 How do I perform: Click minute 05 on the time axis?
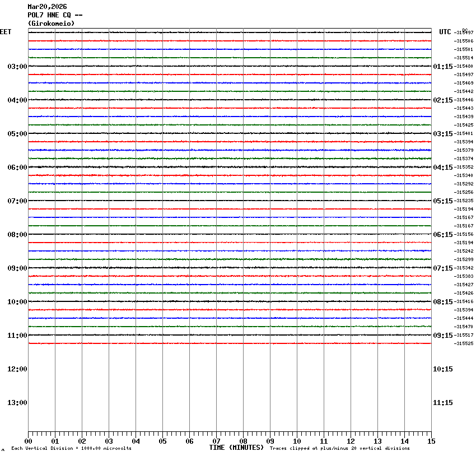162,441
